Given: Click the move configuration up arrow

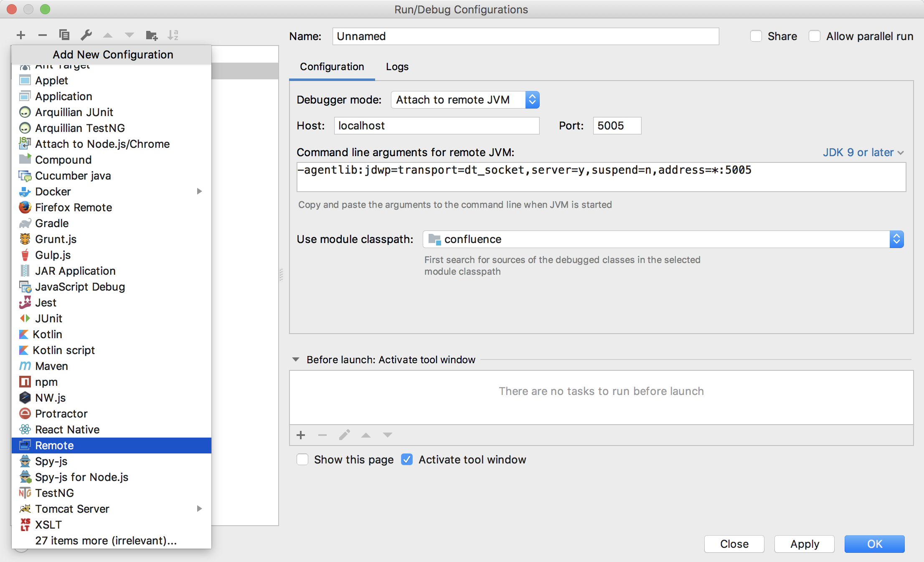Looking at the screenshot, I should pyautogui.click(x=108, y=35).
